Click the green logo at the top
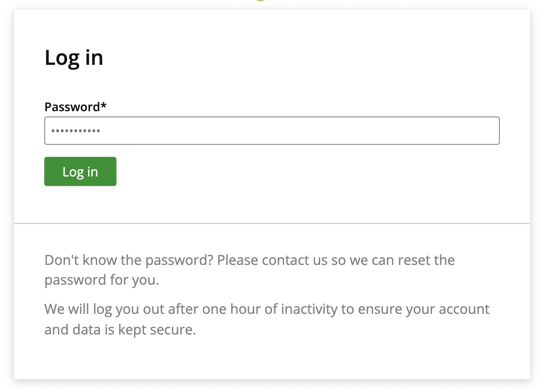This screenshot has width=545, height=392. click(x=260, y=2)
